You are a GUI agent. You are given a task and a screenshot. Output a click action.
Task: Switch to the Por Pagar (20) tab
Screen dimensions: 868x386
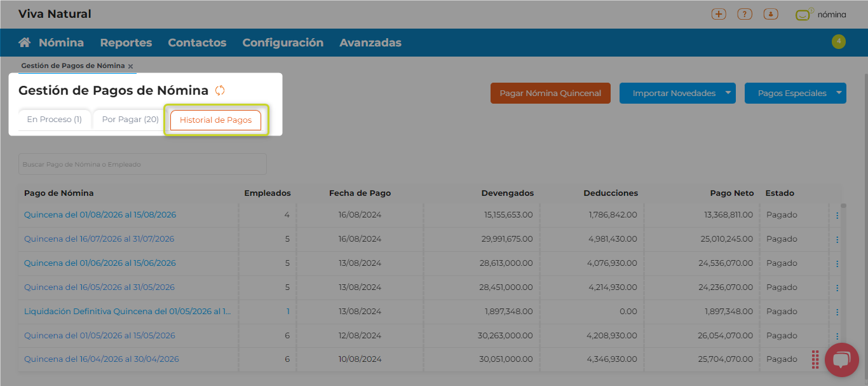point(130,120)
